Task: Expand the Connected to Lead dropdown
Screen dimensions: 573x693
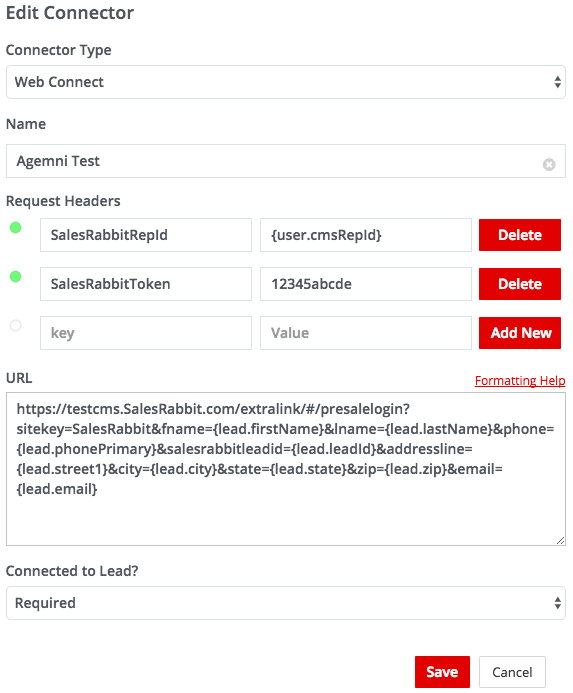Action: 286,603
